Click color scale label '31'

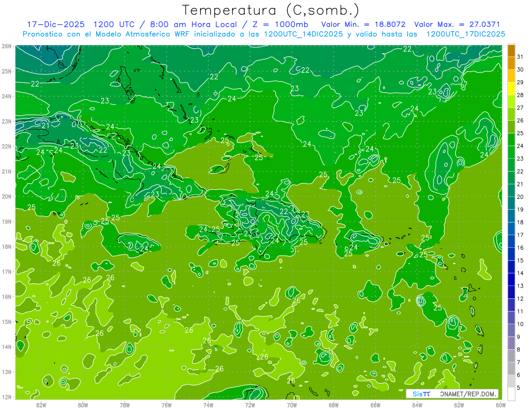click(520, 57)
